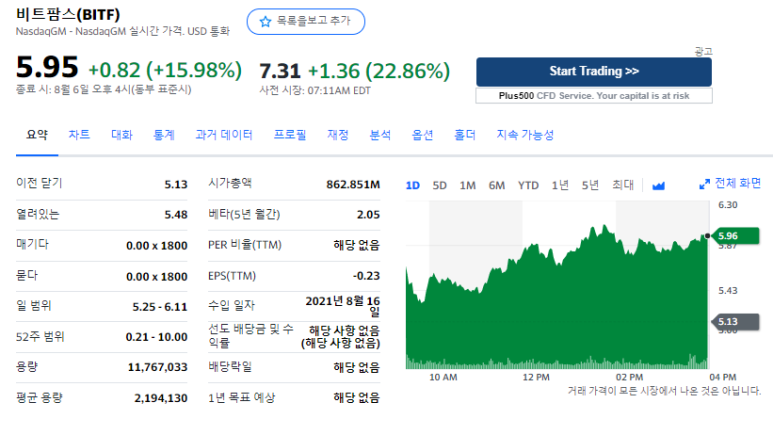Screen dimensions: 773x435
Task: Open the 전체 화면 full screen link
Action: [x=738, y=183]
